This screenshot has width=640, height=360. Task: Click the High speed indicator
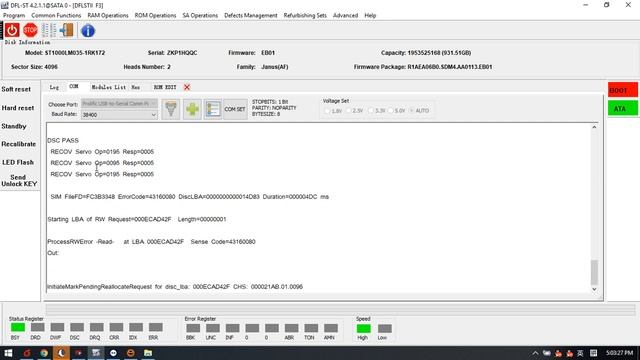(x=363, y=329)
